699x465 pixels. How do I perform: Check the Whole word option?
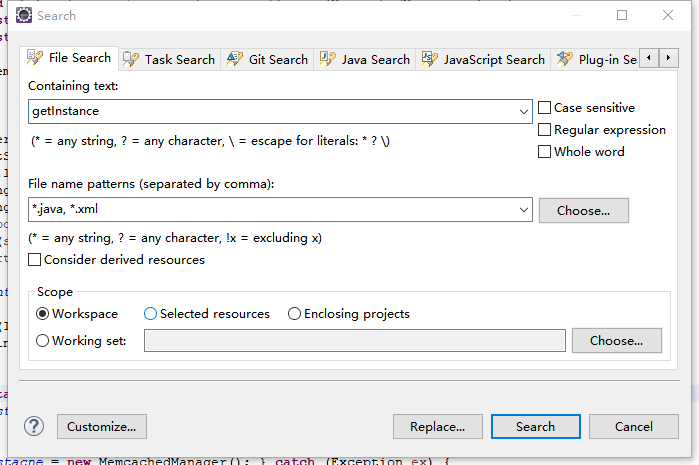pyautogui.click(x=545, y=152)
